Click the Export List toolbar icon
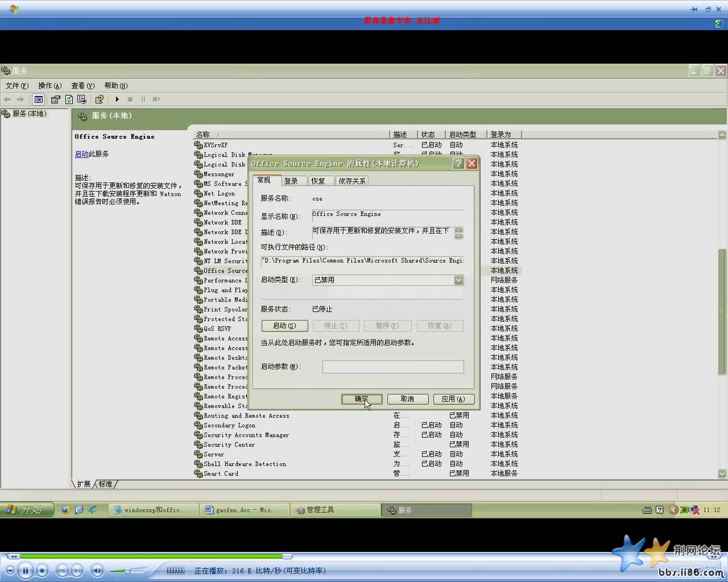This screenshot has width=728, height=582. tap(81, 99)
